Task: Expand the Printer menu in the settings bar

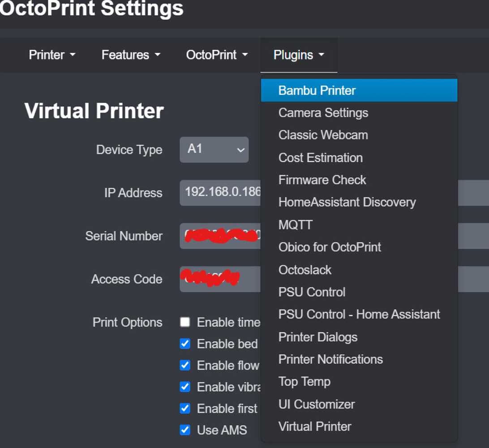Action: [x=52, y=55]
